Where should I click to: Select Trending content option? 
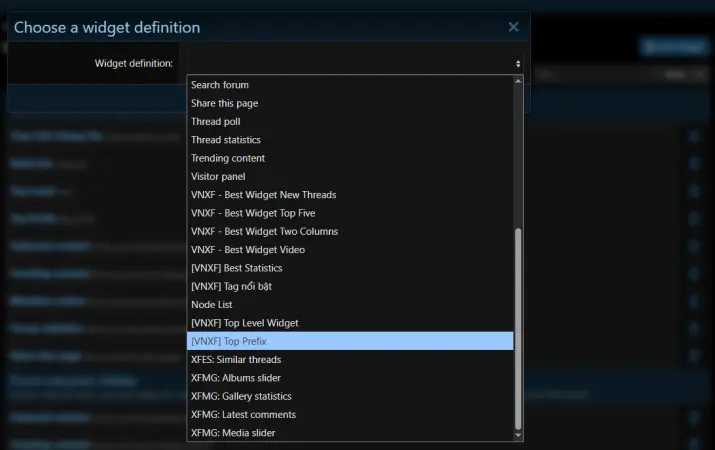point(228,158)
